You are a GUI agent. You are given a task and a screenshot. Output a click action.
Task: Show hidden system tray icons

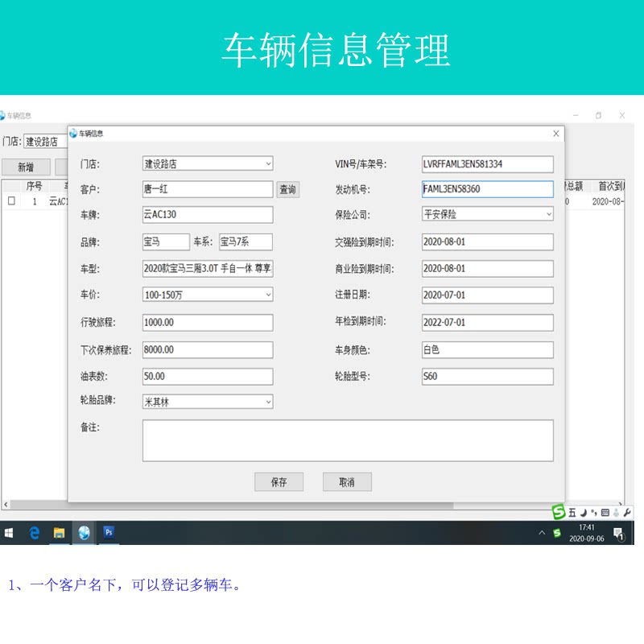[542, 533]
